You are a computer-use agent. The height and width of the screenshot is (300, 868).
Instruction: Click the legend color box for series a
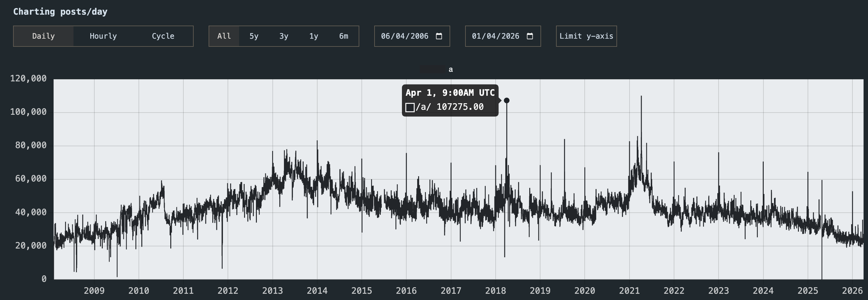click(x=432, y=70)
